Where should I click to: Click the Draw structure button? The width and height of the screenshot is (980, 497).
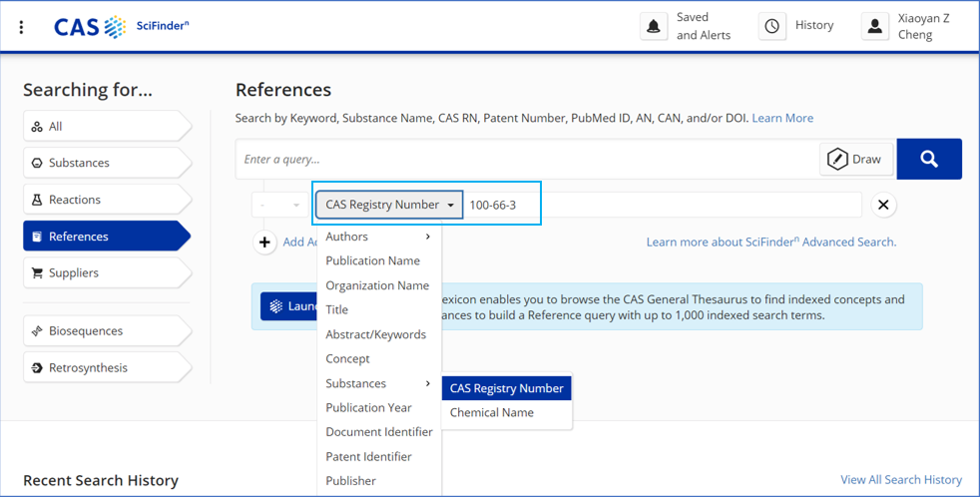click(854, 160)
